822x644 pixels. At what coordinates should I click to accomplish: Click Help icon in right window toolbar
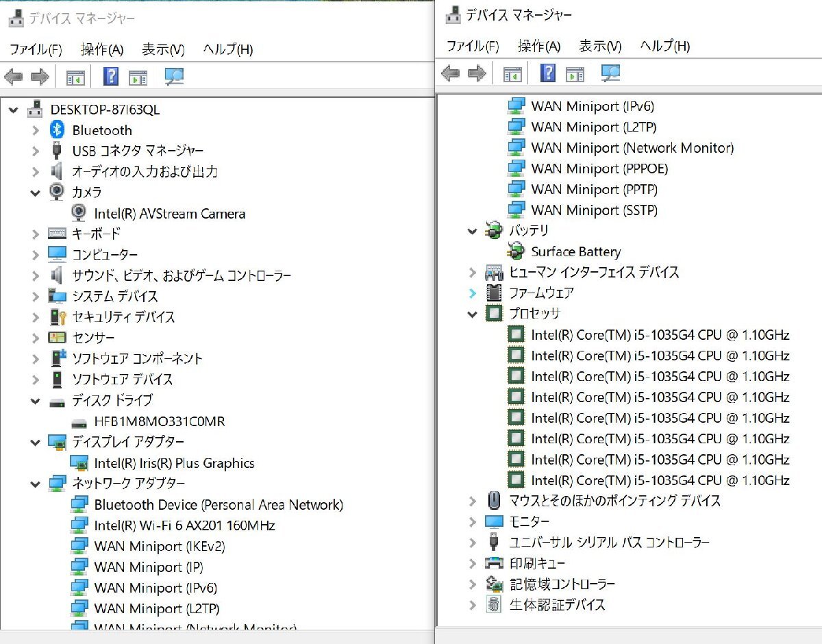coord(548,73)
